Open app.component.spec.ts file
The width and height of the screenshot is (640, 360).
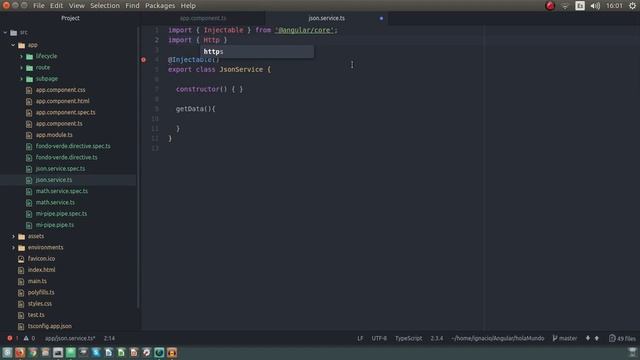coord(65,113)
